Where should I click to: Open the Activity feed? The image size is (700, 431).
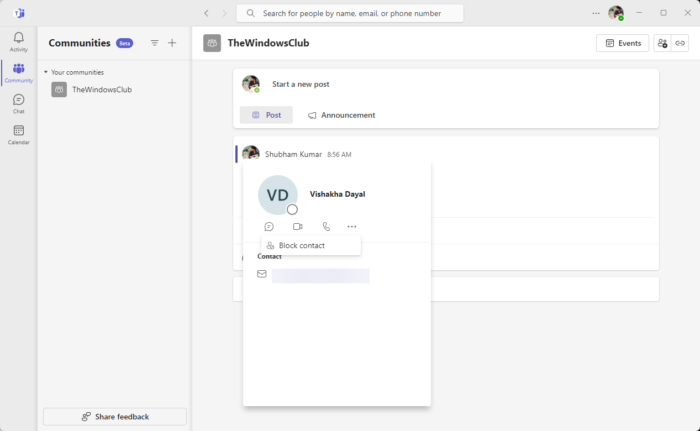(18, 41)
